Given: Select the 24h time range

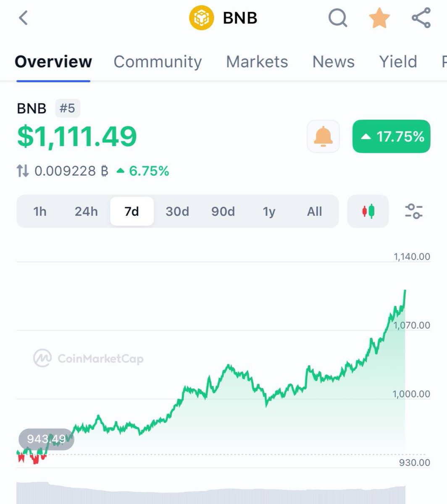Looking at the screenshot, I should click(86, 211).
